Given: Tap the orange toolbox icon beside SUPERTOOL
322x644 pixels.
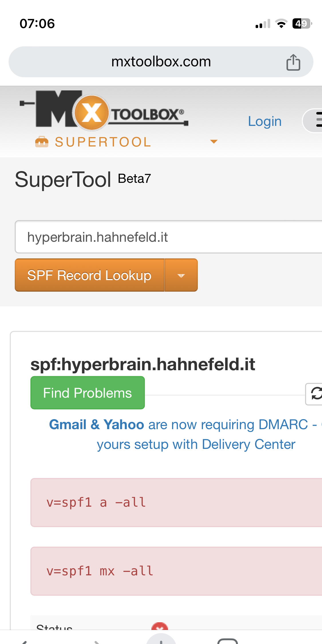Looking at the screenshot, I should [42, 142].
